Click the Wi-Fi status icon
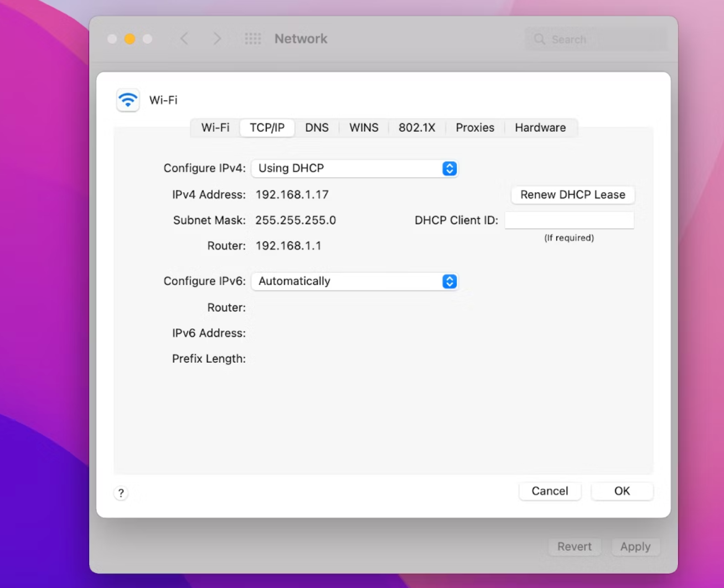Image resolution: width=724 pixels, height=588 pixels. (128, 100)
